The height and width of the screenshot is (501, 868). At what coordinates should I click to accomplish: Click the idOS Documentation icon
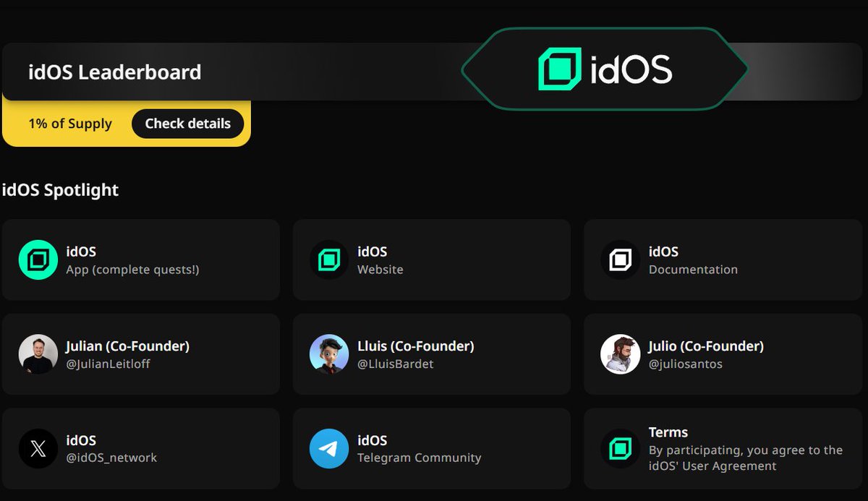619,260
